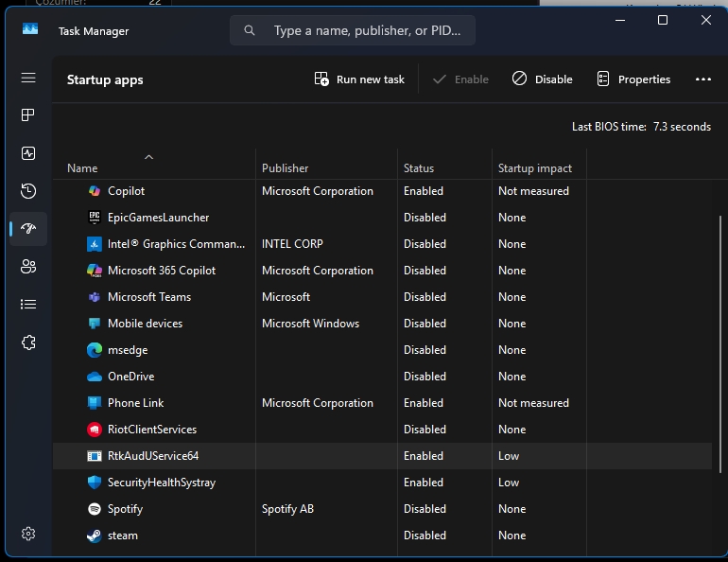Screen dimensions: 728x562
Task: Click the vertical scrollbar of the list
Action: pos(720,343)
